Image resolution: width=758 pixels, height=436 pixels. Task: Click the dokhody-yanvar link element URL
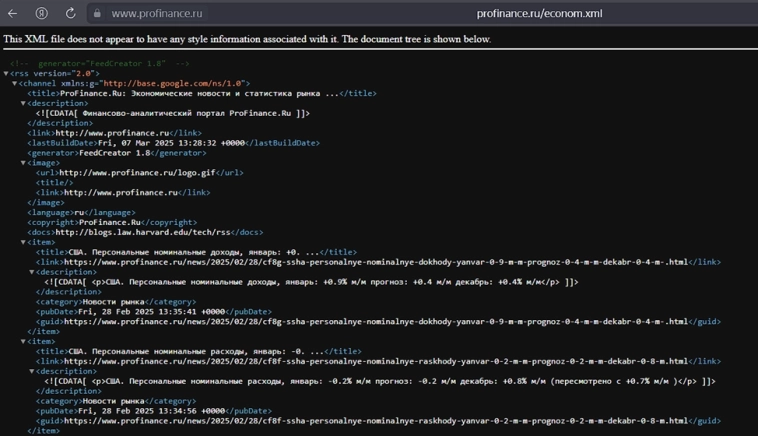376,262
